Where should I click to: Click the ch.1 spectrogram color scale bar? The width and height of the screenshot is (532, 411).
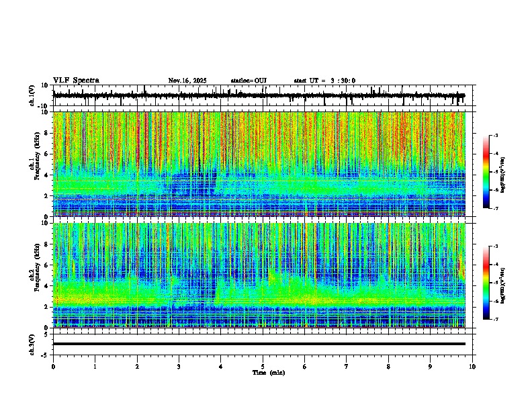point(486,172)
